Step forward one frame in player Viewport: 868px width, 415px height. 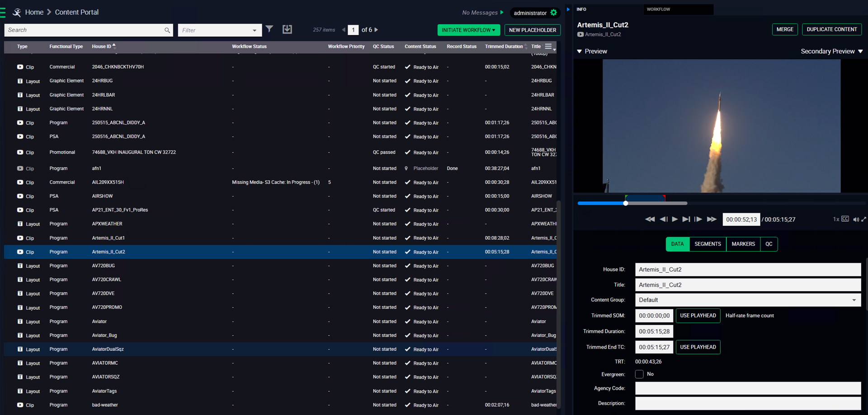(698, 219)
